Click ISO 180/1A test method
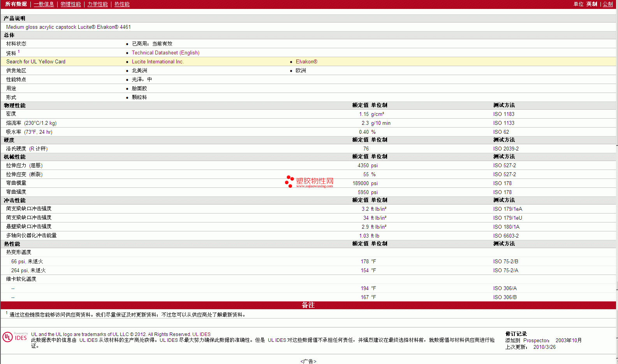Screen dimensions: 618x364 coord(506,227)
